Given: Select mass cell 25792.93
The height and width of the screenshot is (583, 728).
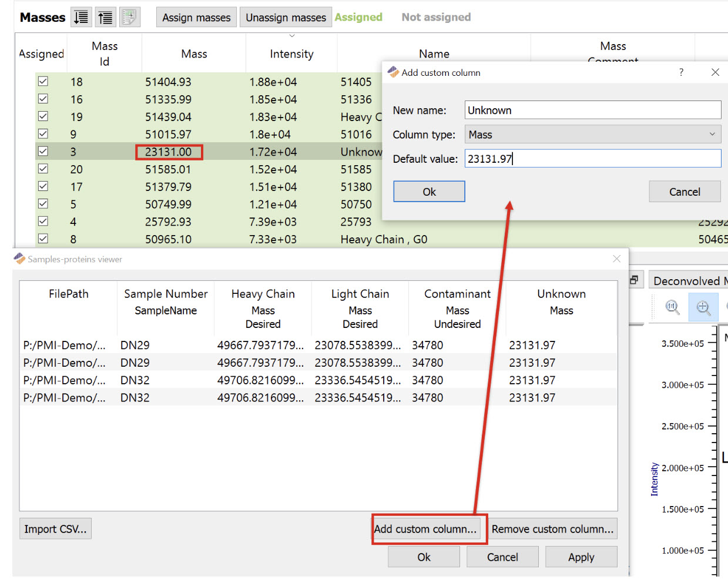Looking at the screenshot, I should point(168,222).
